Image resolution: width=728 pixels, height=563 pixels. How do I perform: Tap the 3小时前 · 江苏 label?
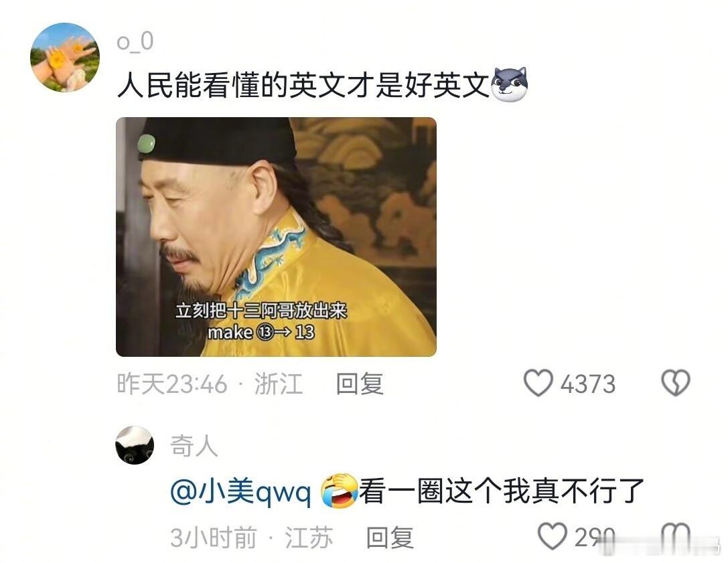pos(251,538)
